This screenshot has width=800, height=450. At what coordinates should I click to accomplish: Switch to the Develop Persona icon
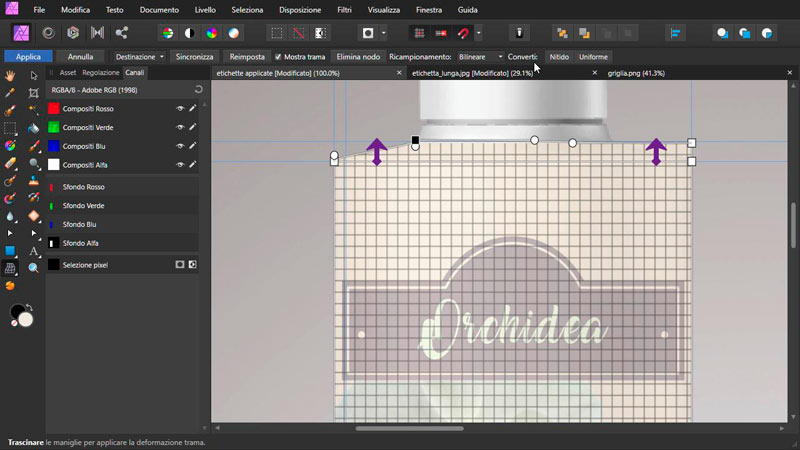pyautogui.click(x=73, y=33)
